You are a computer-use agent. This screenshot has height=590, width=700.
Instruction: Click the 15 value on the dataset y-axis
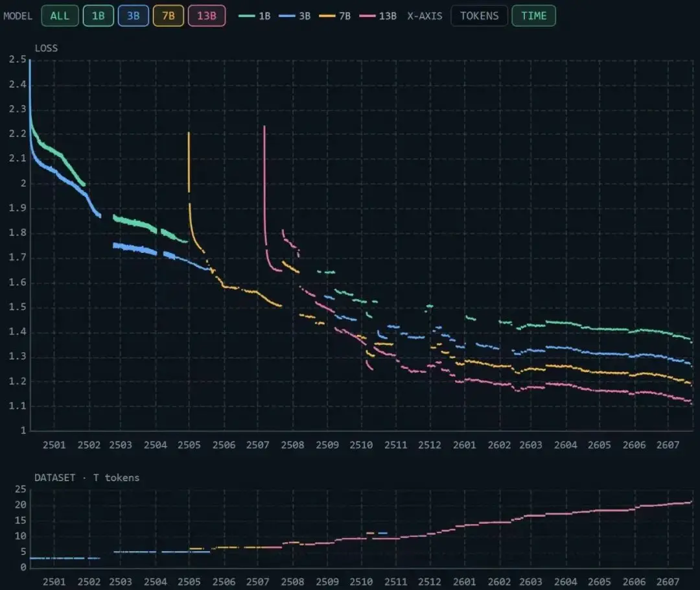tap(21, 521)
